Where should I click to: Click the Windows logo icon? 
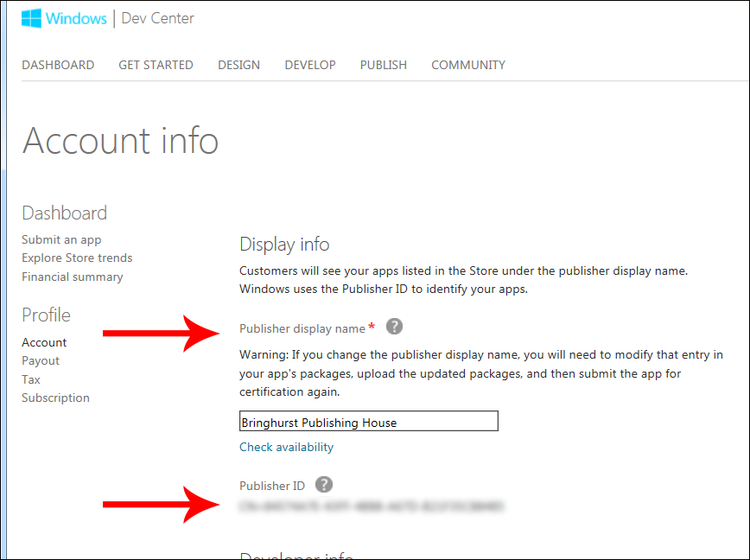coord(32,19)
